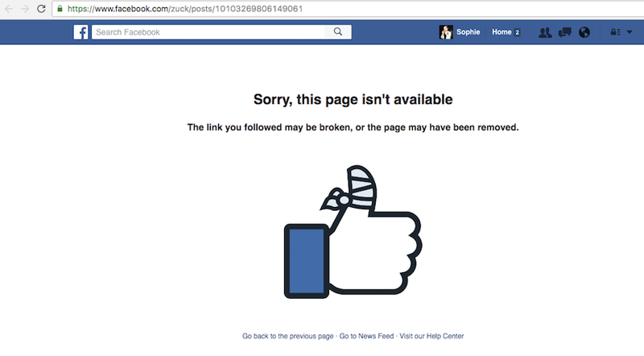Click the search magnifier button
The image size is (644, 356).
click(337, 32)
